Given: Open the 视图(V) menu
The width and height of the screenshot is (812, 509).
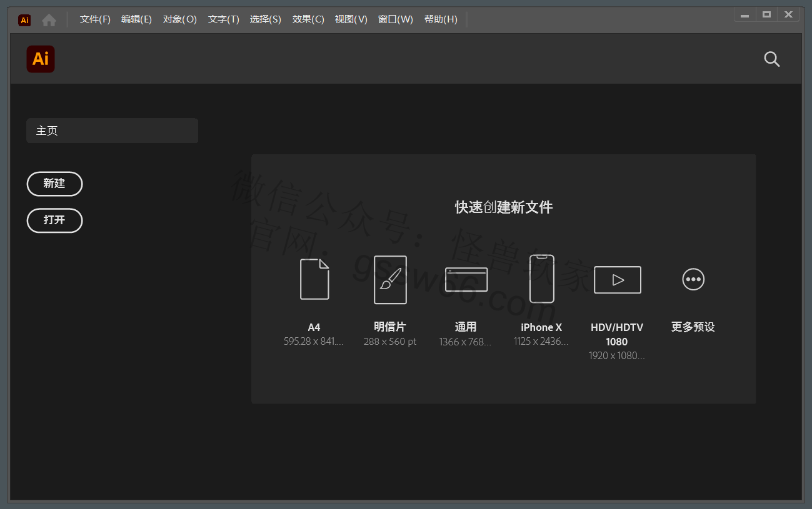Looking at the screenshot, I should pos(351,19).
